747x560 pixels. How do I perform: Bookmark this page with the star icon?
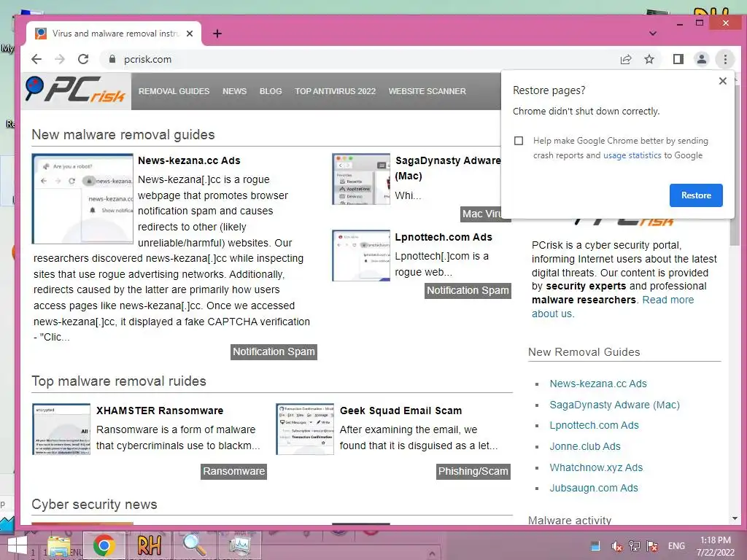click(649, 59)
